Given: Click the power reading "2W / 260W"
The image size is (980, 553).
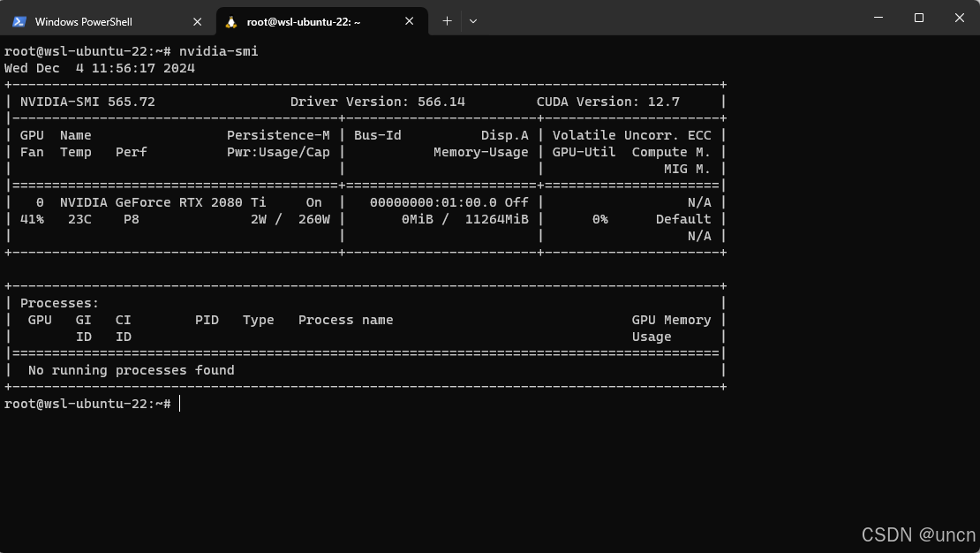Looking at the screenshot, I should (x=290, y=220).
